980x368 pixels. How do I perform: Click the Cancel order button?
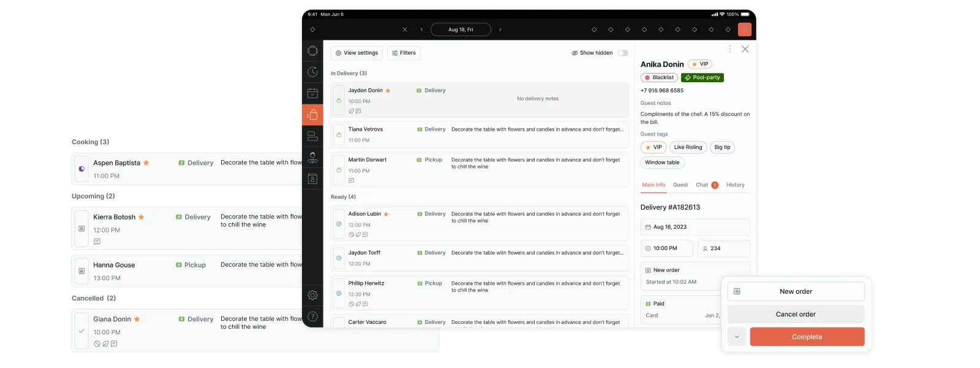(x=796, y=314)
